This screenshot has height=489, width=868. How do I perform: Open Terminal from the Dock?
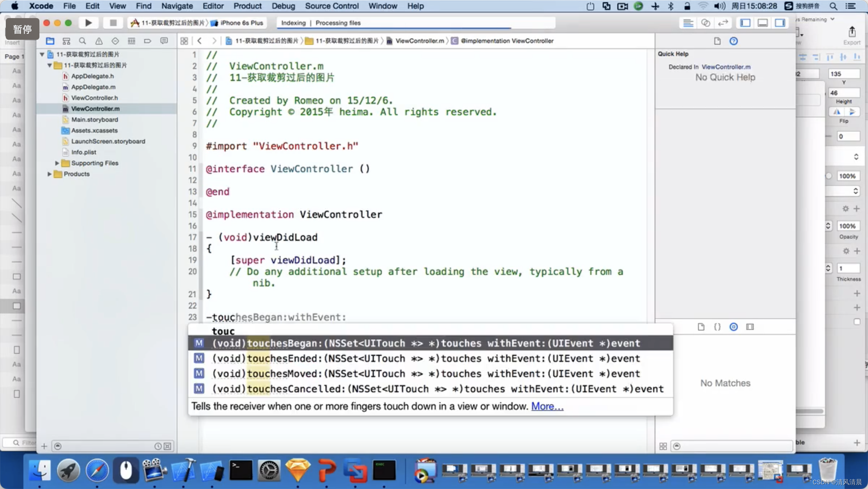(241, 471)
